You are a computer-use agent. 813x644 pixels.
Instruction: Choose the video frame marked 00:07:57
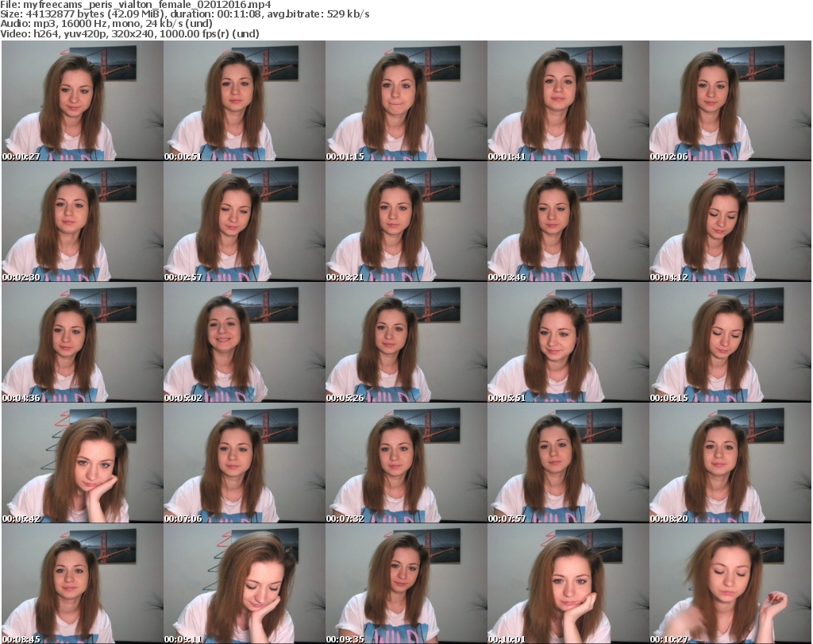[x=568, y=463]
